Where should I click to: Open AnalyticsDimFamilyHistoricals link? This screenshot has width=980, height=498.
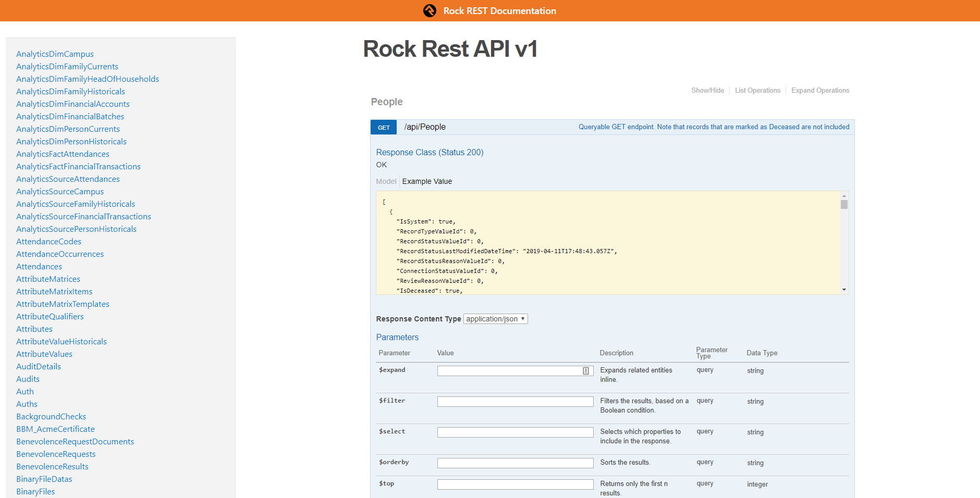[x=70, y=91]
